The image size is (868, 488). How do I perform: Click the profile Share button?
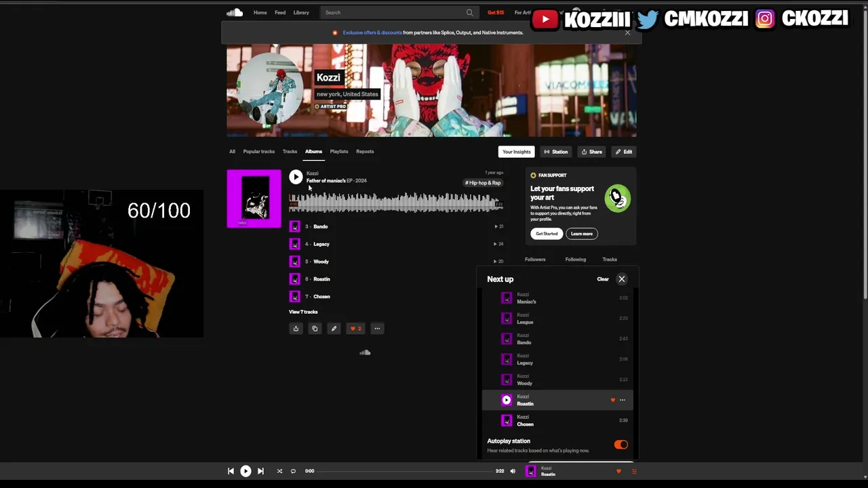591,152
